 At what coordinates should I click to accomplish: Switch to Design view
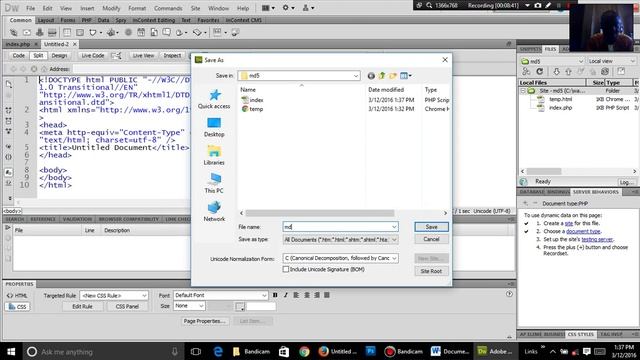[59, 56]
